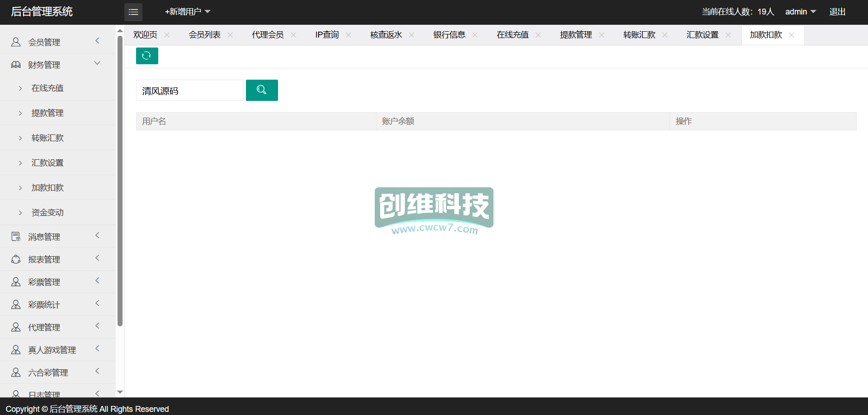Screen dimensions: 868x415
Task: Switch to the 会员列表 tab
Action: point(205,35)
